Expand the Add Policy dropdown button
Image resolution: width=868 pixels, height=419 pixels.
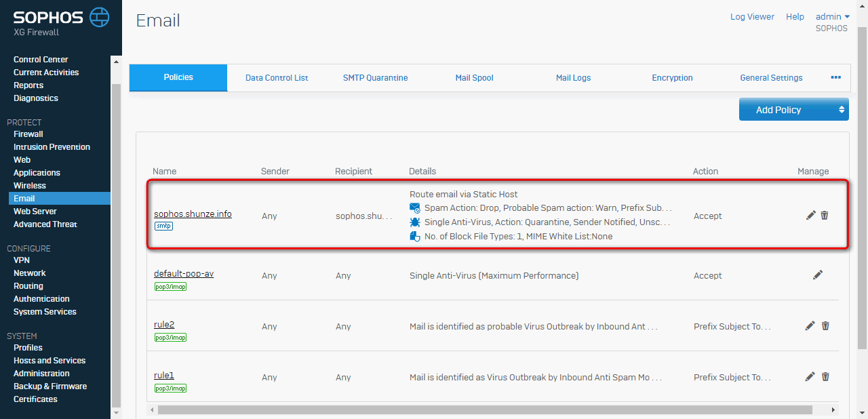pos(793,109)
